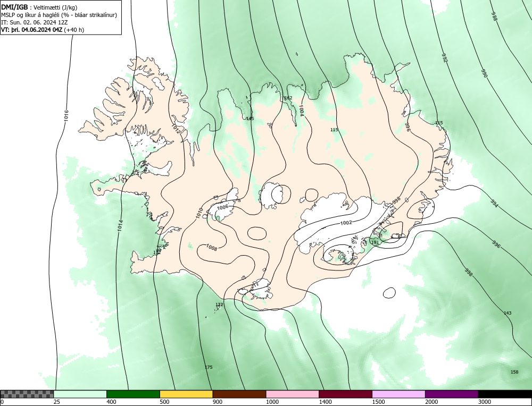Select the 158 value over the sea
The image size is (532, 406).
(514, 372)
